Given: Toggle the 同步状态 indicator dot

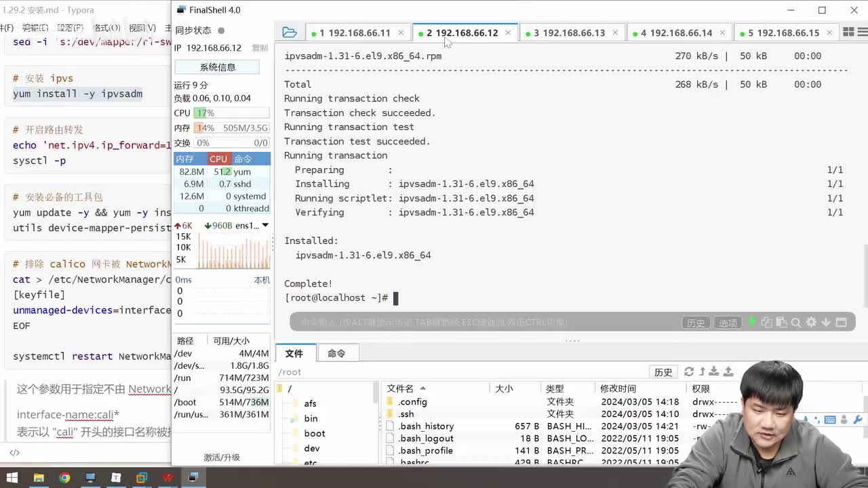Looking at the screenshot, I should coord(221,30).
